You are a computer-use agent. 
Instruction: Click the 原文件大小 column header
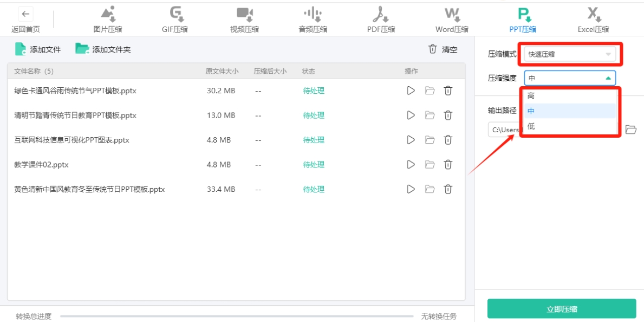(222, 71)
